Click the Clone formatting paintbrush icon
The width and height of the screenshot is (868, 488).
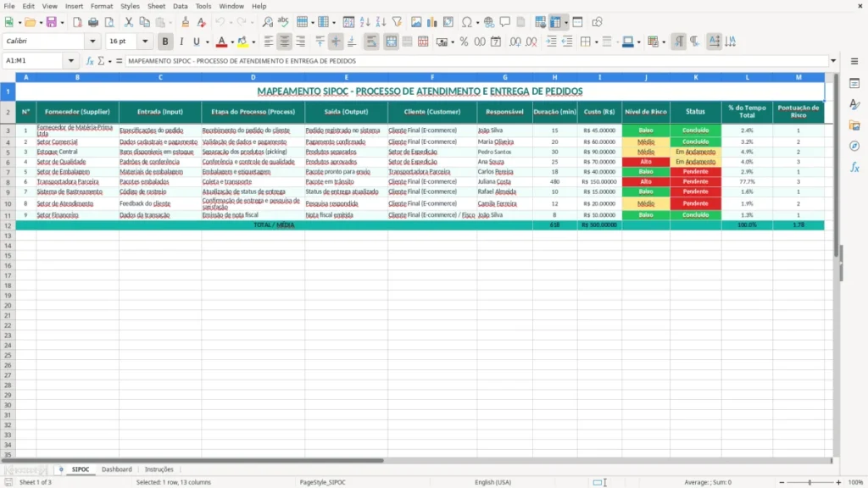click(185, 22)
